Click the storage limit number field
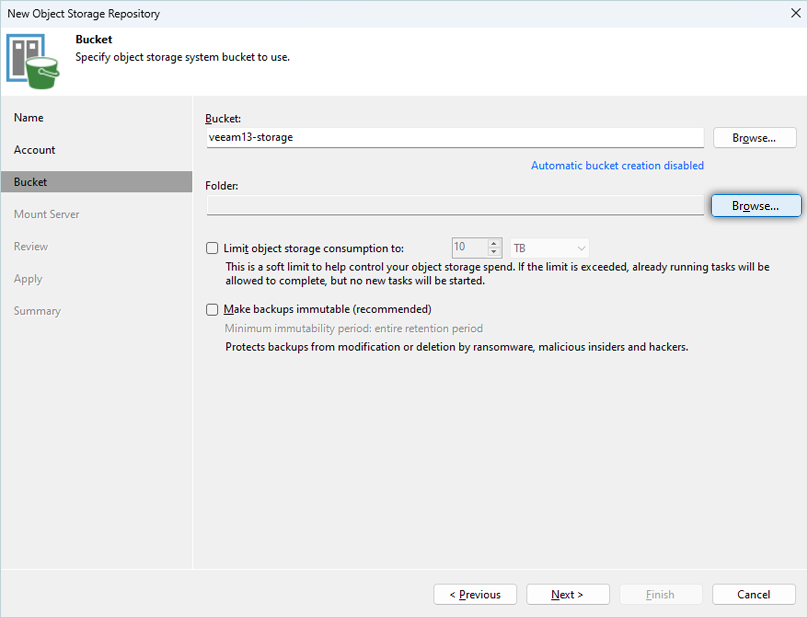Viewport: 808px width, 618px height. (468, 248)
